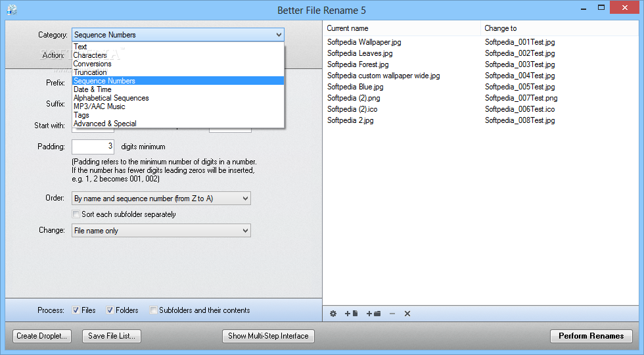Open the Change dropdown
This screenshot has width=644, height=355.
point(161,231)
